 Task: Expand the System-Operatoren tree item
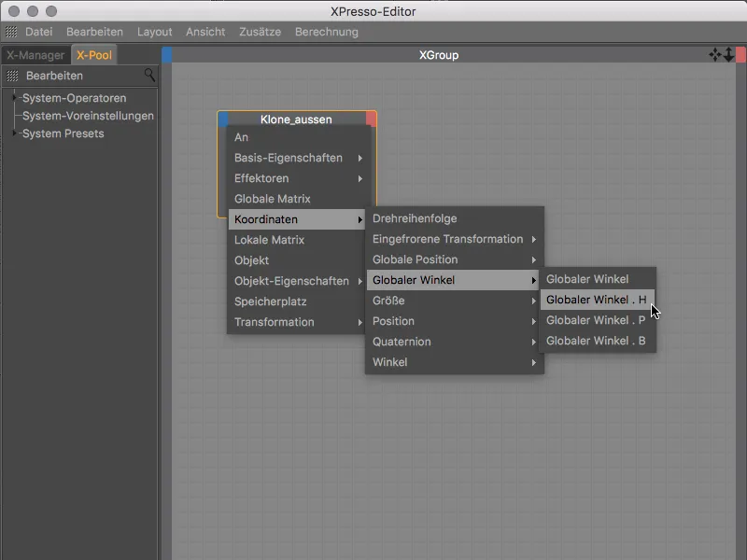click(x=14, y=98)
